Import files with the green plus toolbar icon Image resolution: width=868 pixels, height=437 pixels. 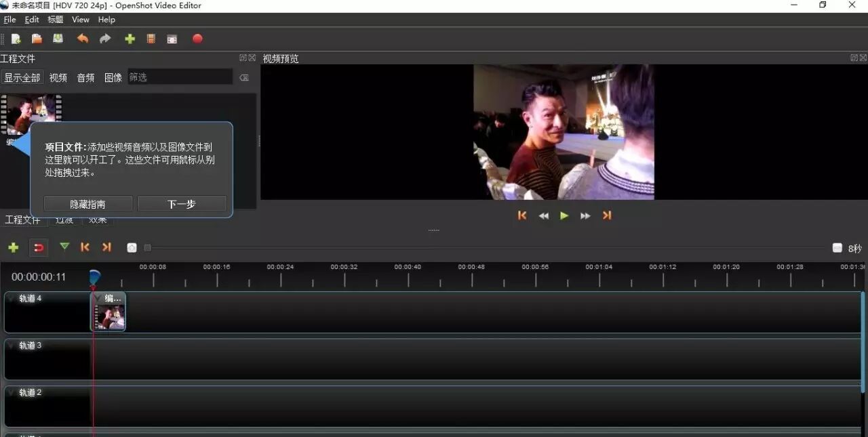(130, 39)
